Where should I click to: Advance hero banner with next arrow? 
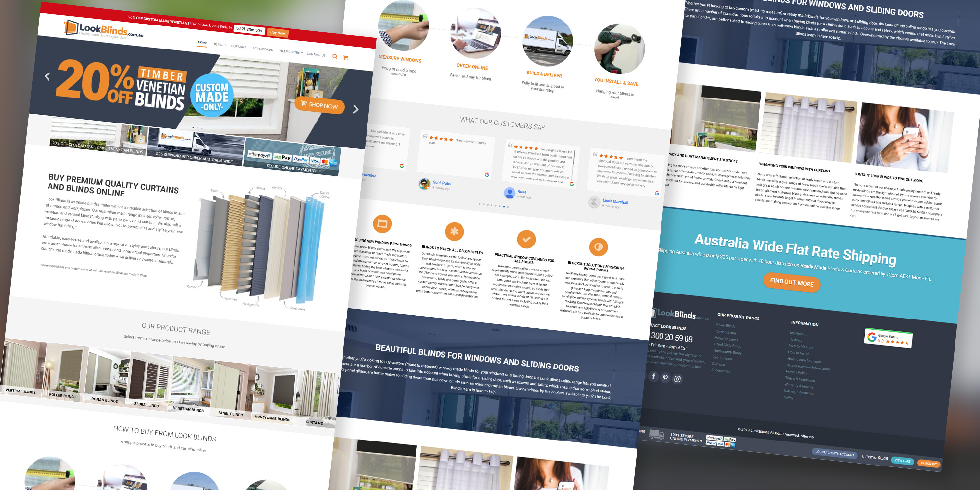[356, 109]
